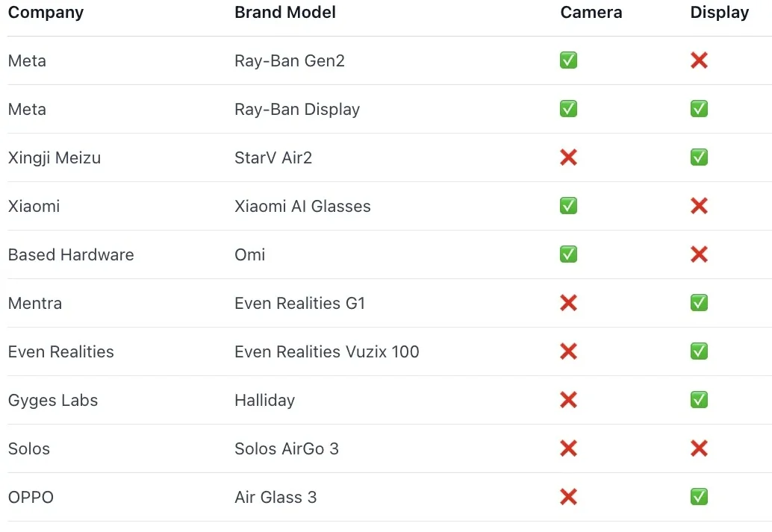Click the Company column header
Image resolution: width=772 pixels, height=532 pixels.
tap(46, 13)
